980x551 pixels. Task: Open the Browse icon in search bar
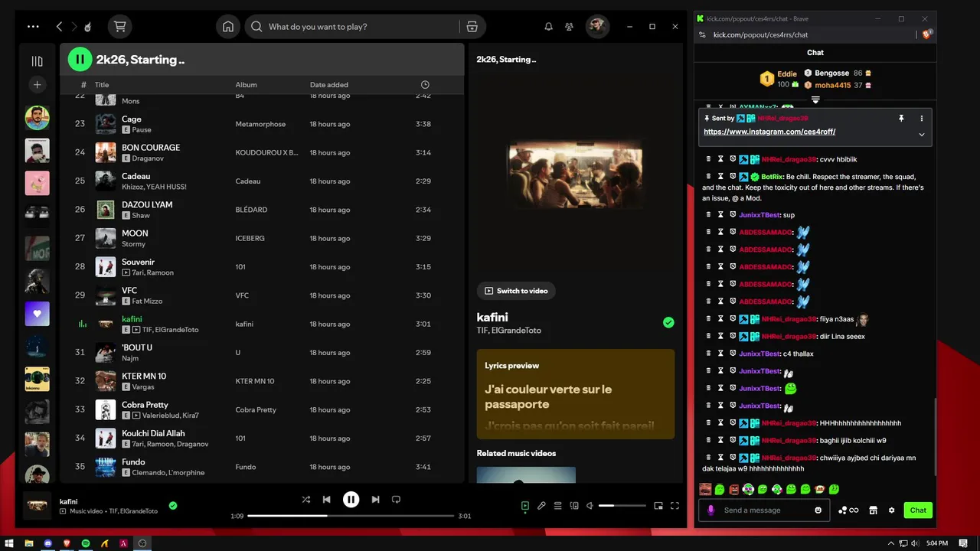[472, 26]
